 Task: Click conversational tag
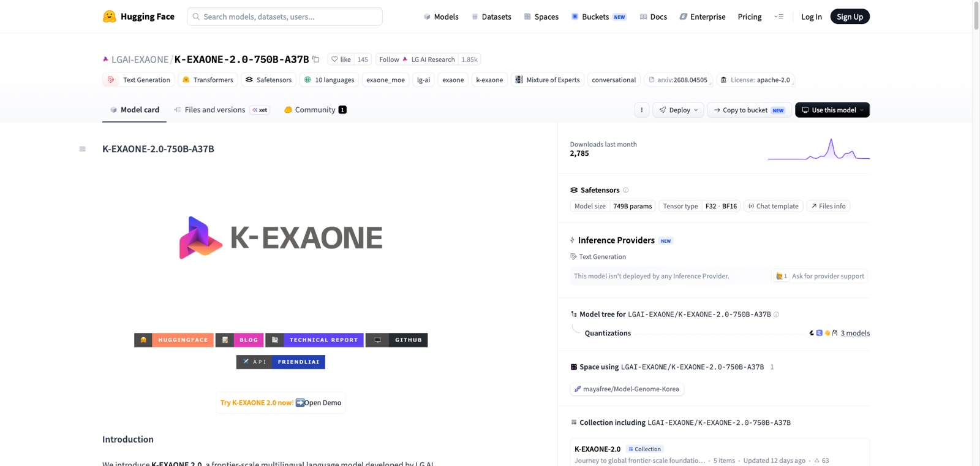614,80
